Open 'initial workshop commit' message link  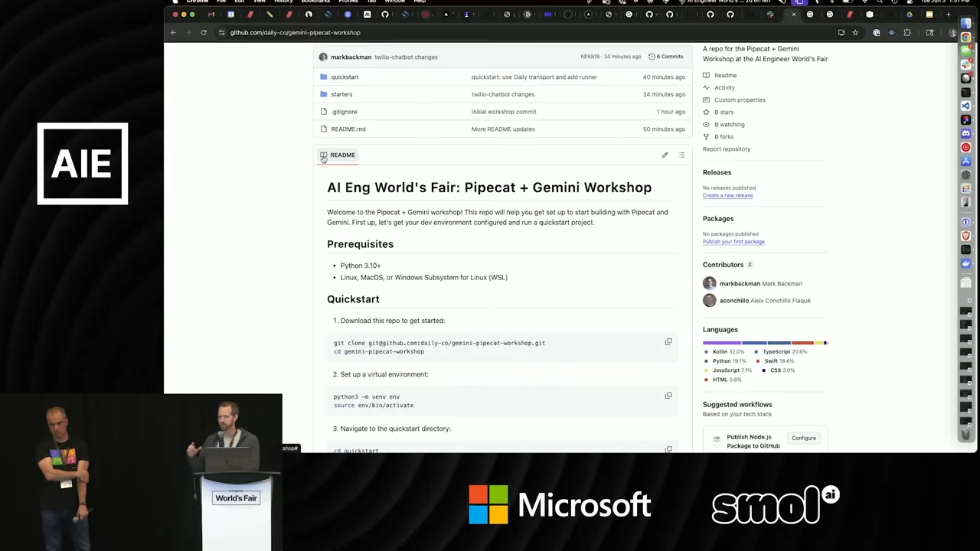point(504,112)
